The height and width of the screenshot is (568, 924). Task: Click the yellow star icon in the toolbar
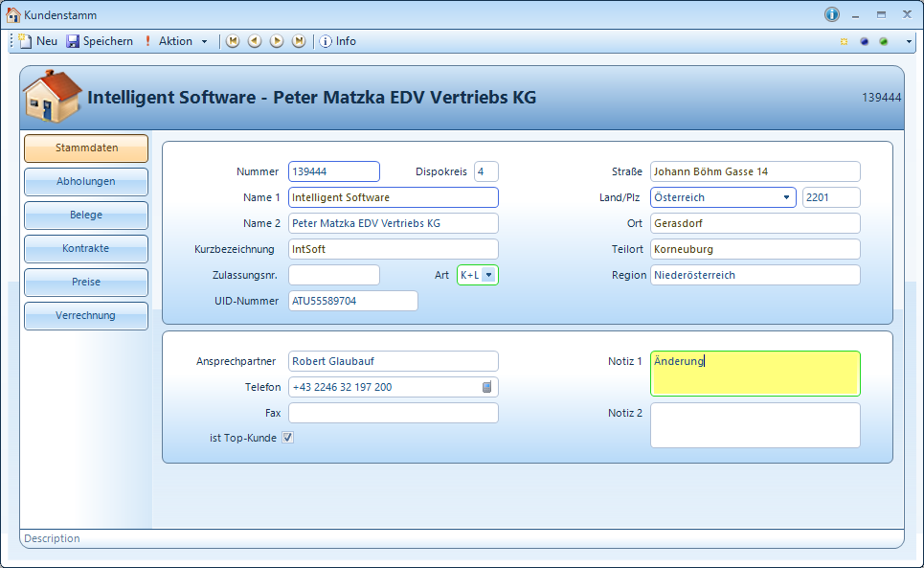[844, 41]
